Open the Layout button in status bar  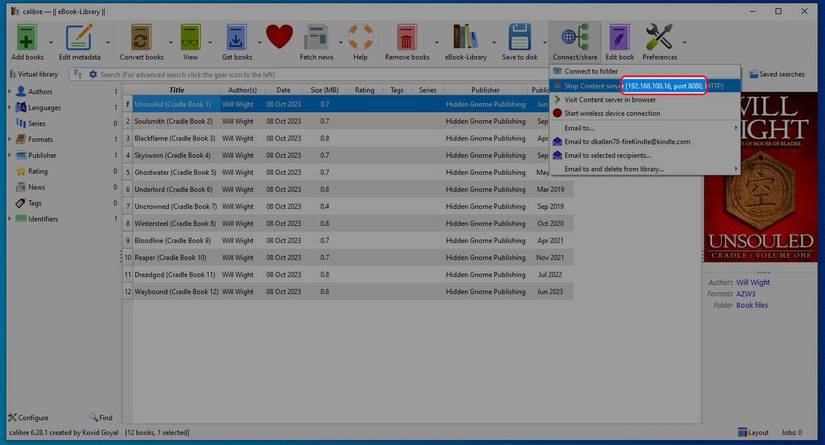click(x=753, y=432)
